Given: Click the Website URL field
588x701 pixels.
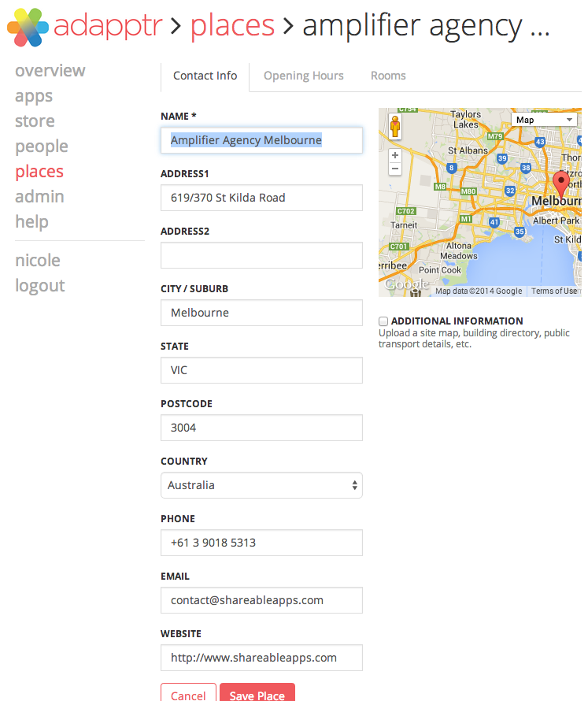Looking at the screenshot, I should point(261,658).
